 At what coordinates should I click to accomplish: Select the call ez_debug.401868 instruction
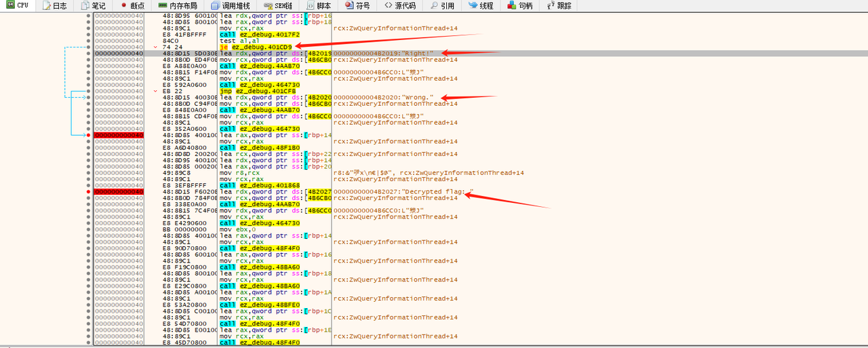point(256,186)
